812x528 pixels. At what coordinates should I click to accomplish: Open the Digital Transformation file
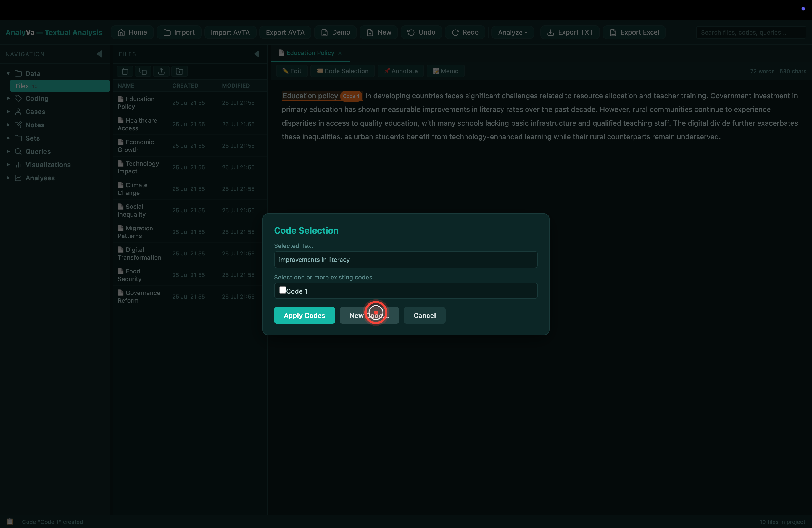click(x=190, y=254)
